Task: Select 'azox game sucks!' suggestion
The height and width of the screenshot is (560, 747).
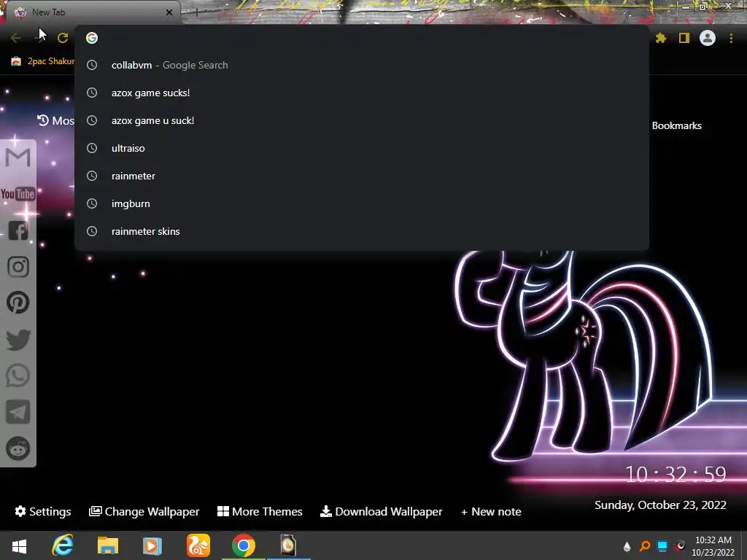Action: (362, 93)
